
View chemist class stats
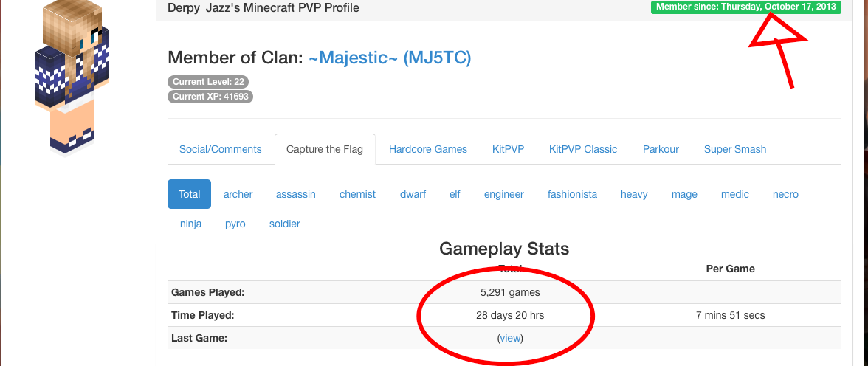pyautogui.click(x=357, y=194)
